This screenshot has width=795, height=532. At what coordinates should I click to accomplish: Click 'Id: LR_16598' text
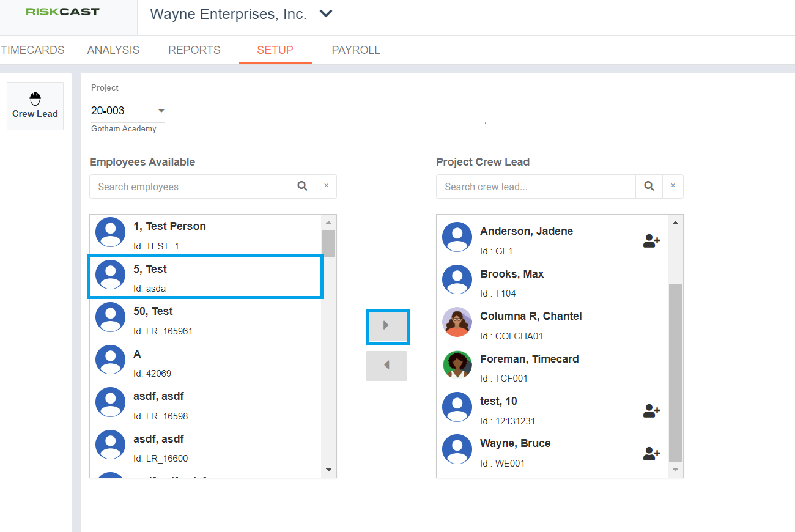(161, 416)
